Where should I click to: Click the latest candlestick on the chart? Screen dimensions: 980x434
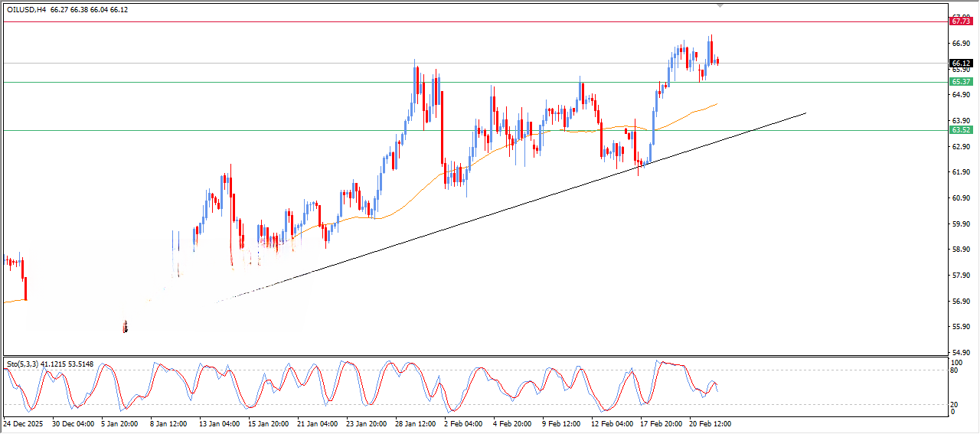point(717,61)
